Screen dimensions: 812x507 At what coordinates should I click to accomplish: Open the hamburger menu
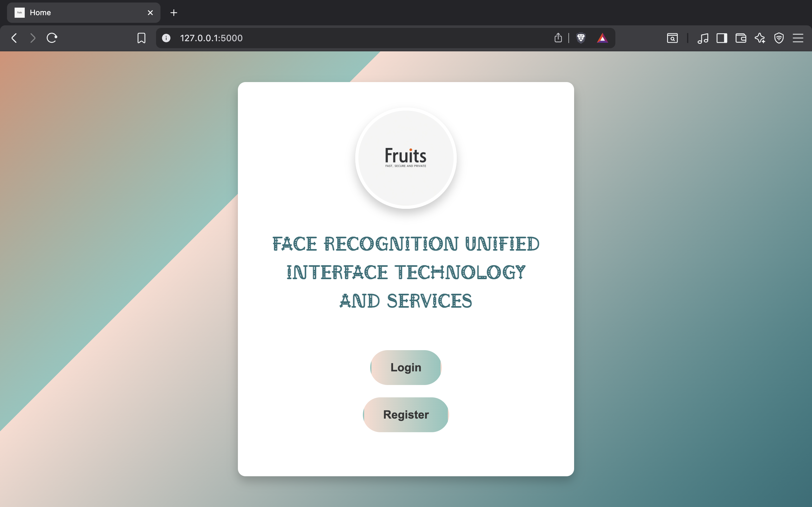[798, 38]
